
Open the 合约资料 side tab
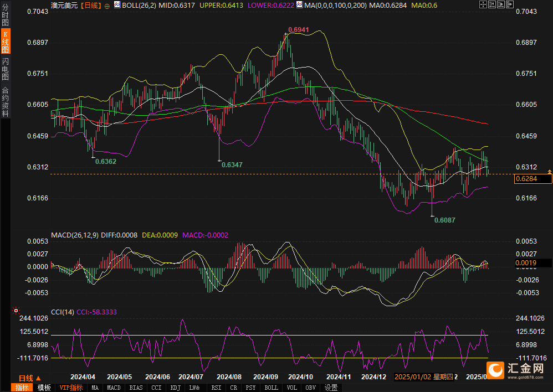pyautogui.click(x=6, y=101)
